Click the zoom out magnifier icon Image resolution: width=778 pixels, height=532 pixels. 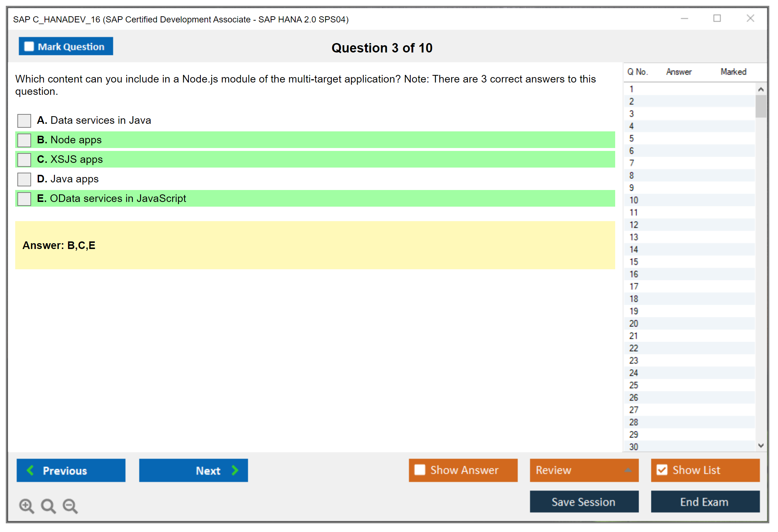tap(70, 506)
